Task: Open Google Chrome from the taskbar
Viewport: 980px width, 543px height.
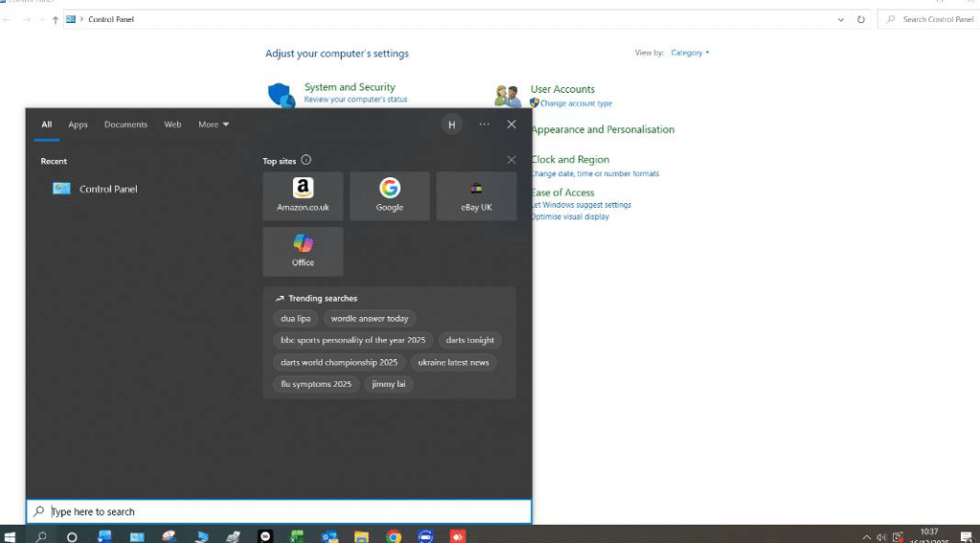Action: coord(393,536)
